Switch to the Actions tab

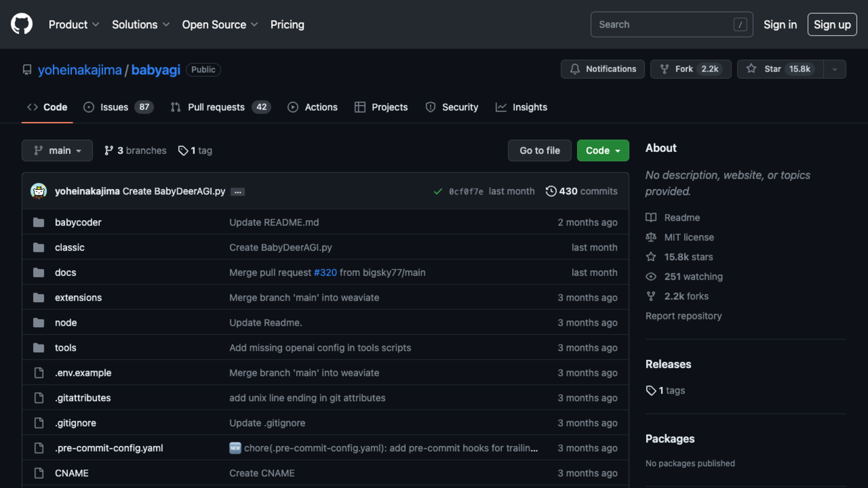(x=312, y=107)
